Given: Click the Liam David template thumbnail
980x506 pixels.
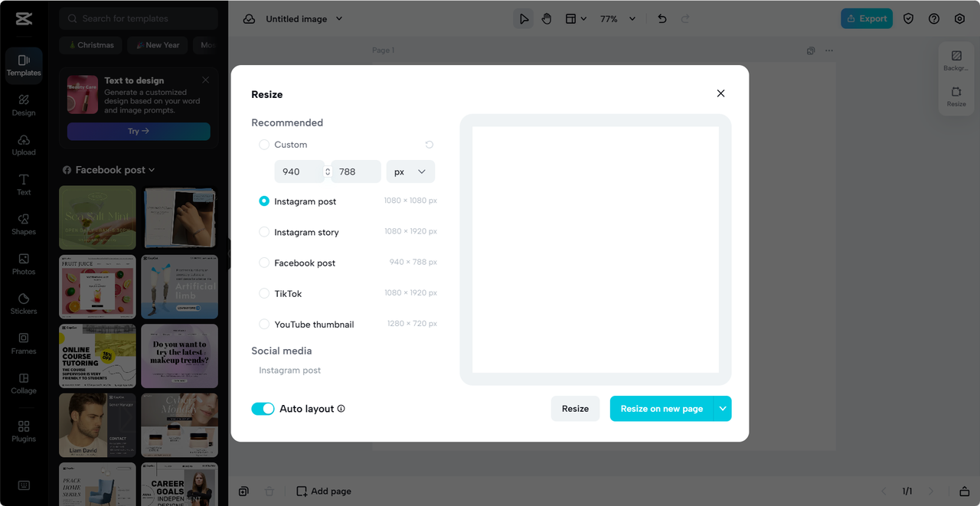Looking at the screenshot, I should (97, 425).
